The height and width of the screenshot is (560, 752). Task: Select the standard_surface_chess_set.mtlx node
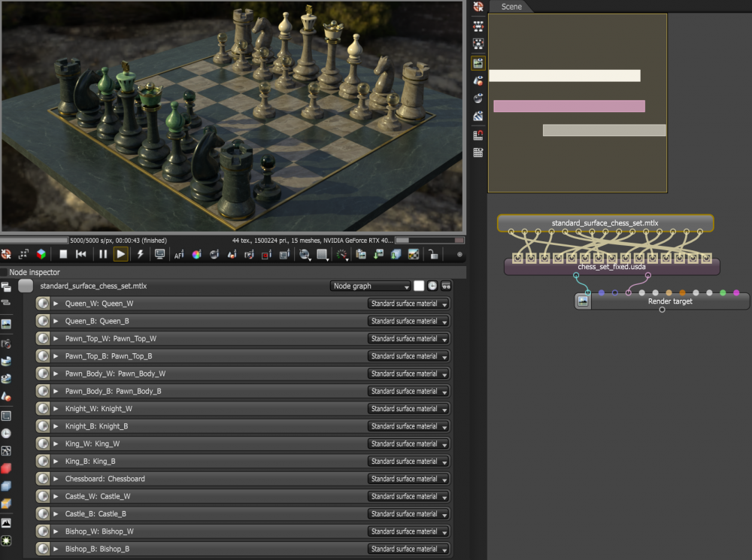[x=605, y=222]
